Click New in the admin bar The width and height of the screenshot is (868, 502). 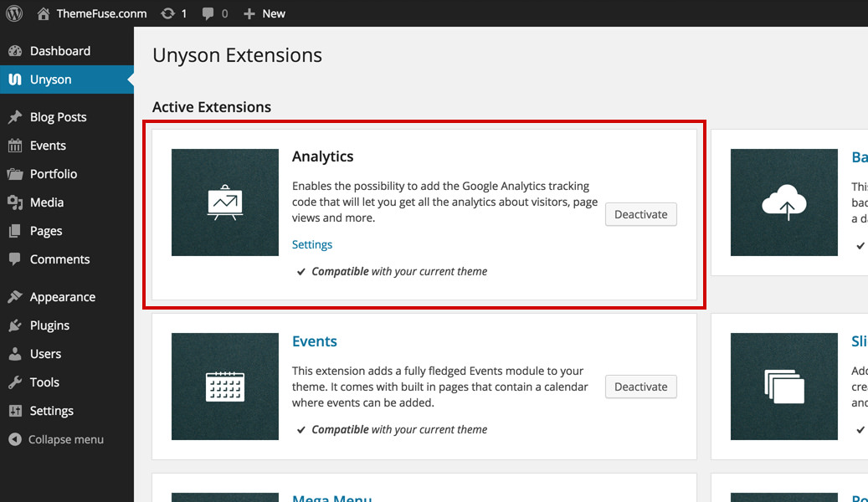(x=274, y=14)
